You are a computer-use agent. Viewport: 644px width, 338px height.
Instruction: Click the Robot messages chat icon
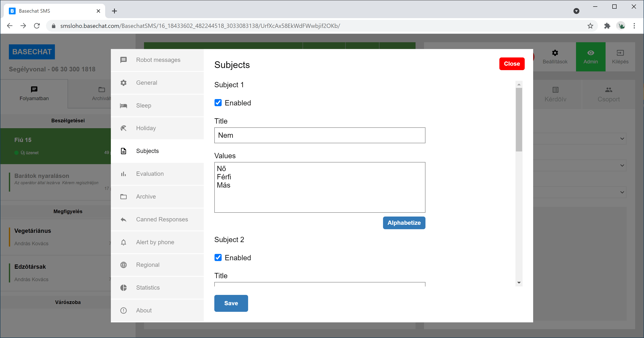pos(124,60)
